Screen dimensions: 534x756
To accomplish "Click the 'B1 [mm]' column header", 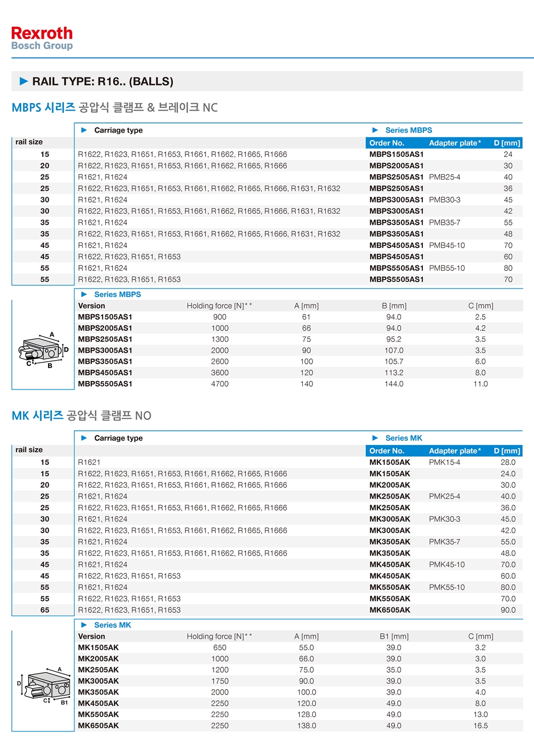I will pyautogui.click(x=394, y=636).
